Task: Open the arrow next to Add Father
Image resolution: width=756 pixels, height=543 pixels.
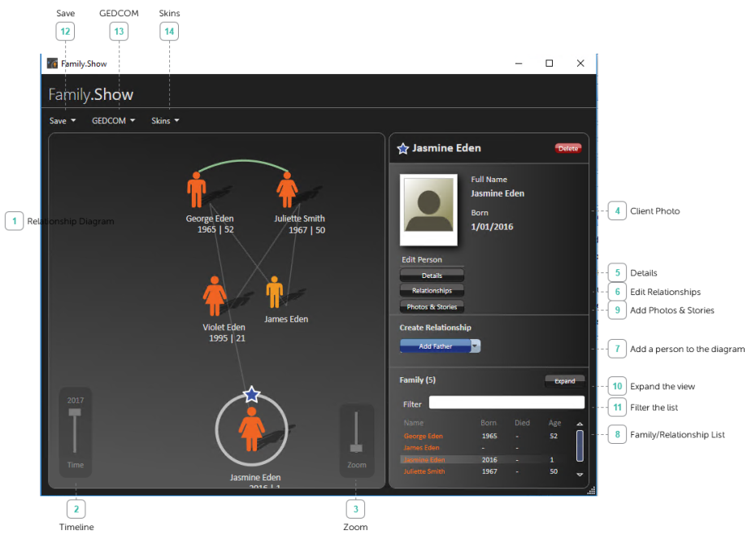Action: (476, 345)
